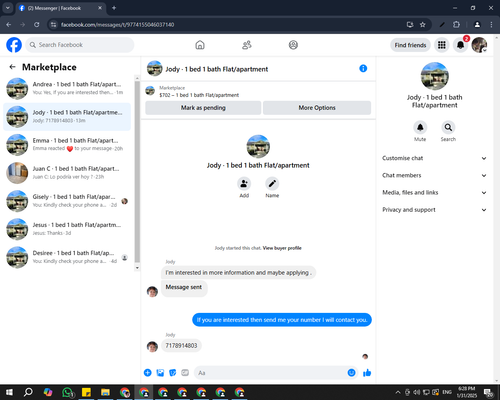Screen dimensions: 500x400
Task: Open the Marketplace listing $702 link
Action: pos(199,95)
